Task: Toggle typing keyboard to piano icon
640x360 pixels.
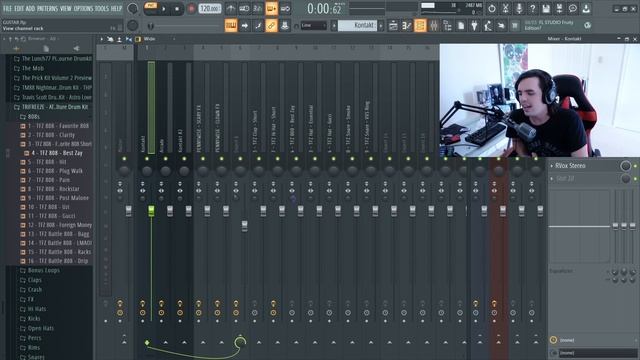Action: coord(231,25)
